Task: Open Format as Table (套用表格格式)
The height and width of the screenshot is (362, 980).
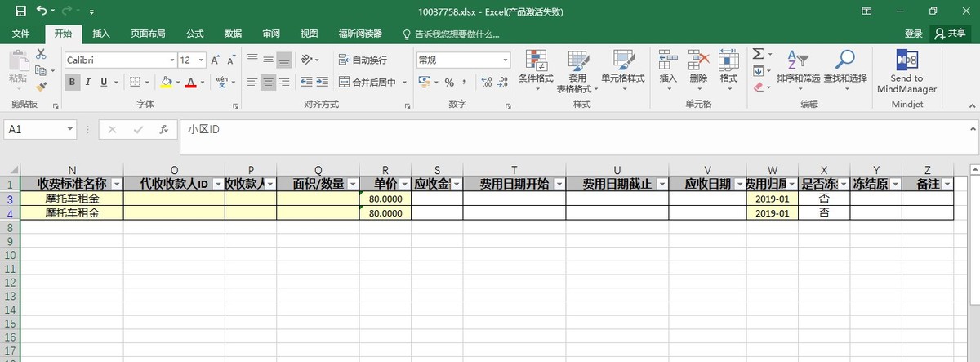Action: pos(577,71)
